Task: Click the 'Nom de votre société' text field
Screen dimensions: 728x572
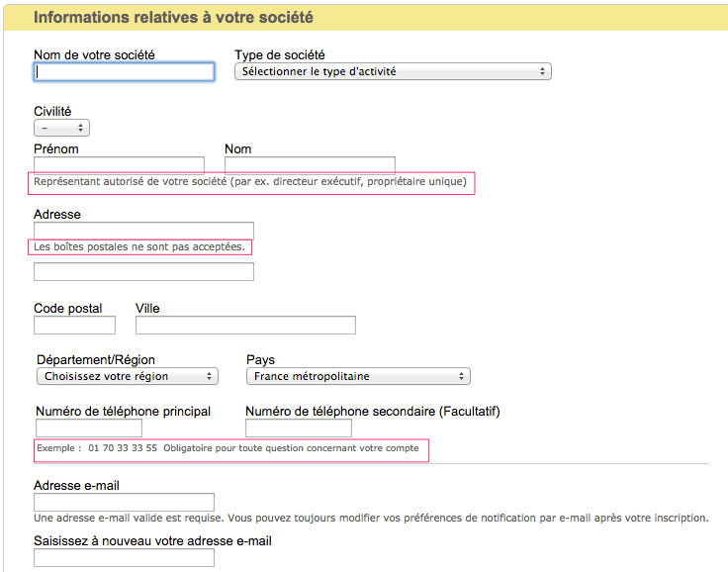Action: click(x=124, y=72)
